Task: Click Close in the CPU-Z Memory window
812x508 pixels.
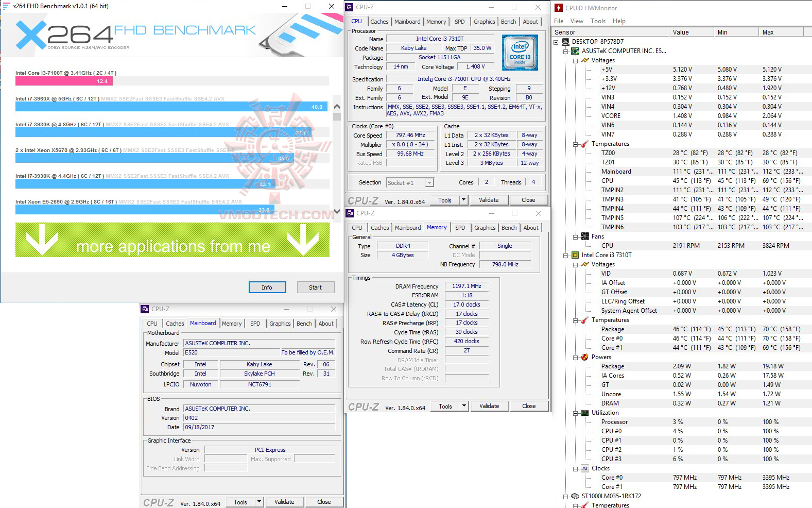Action: [x=529, y=406]
